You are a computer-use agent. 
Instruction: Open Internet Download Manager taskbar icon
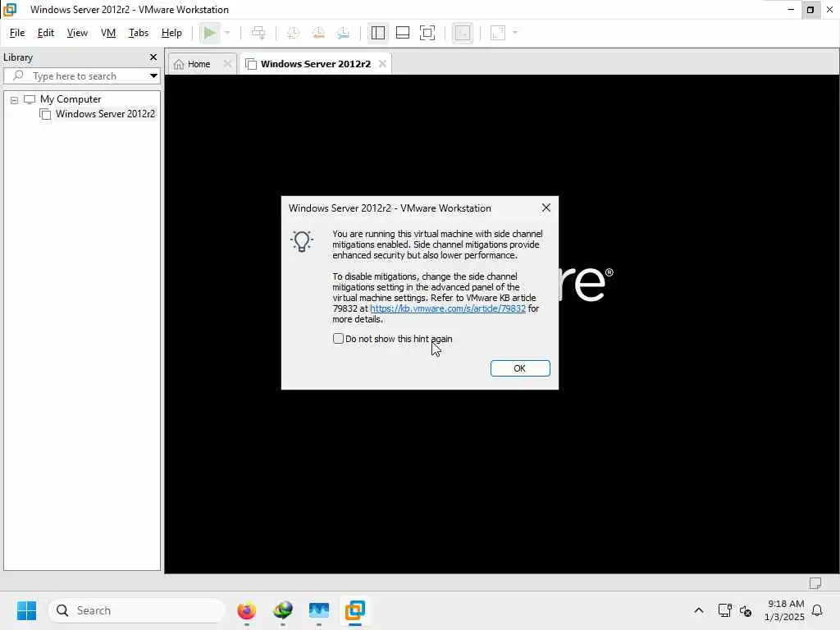point(283,610)
